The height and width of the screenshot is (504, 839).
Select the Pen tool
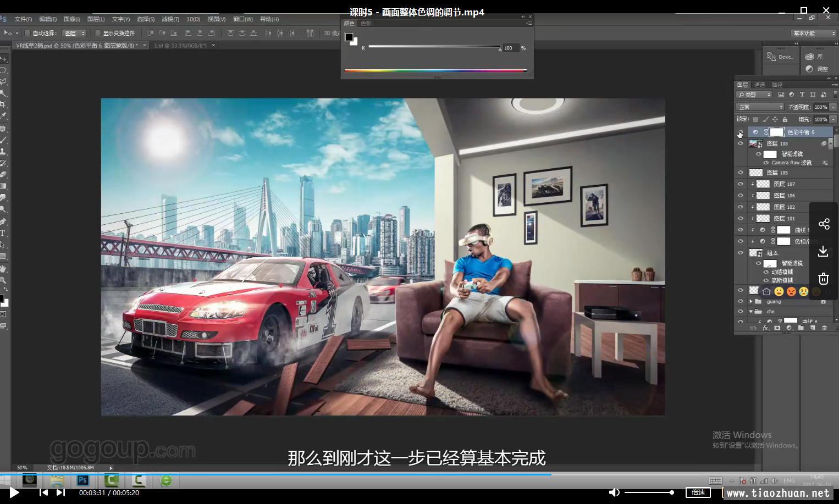[x=3, y=221]
